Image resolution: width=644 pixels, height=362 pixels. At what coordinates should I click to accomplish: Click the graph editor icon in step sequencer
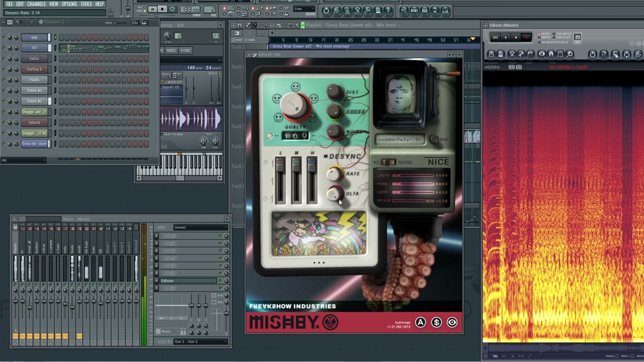[135, 22]
